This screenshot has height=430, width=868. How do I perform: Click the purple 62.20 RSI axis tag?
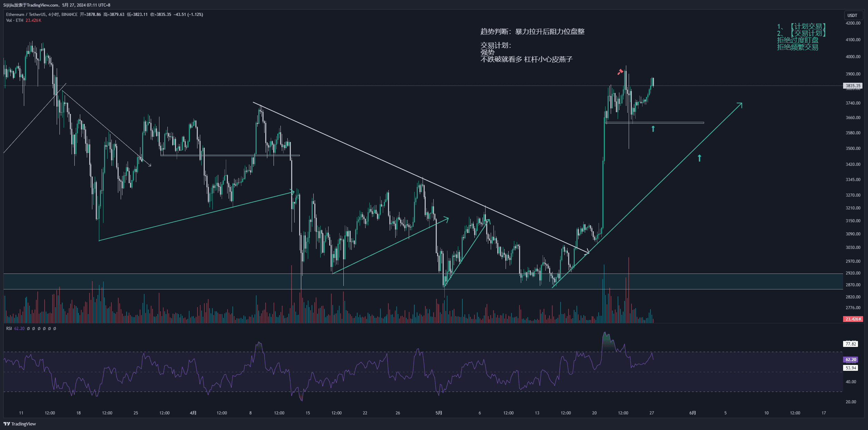pos(851,360)
